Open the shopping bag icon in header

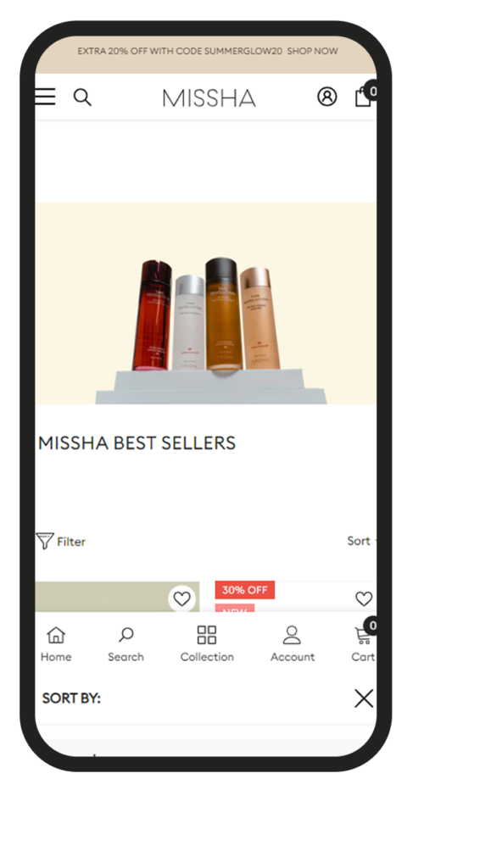(x=365, y=96)
